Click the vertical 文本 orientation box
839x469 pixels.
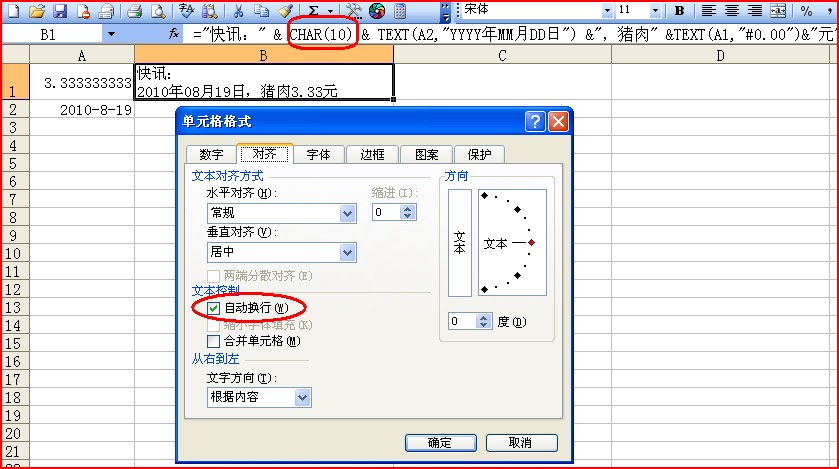(460, 243)
